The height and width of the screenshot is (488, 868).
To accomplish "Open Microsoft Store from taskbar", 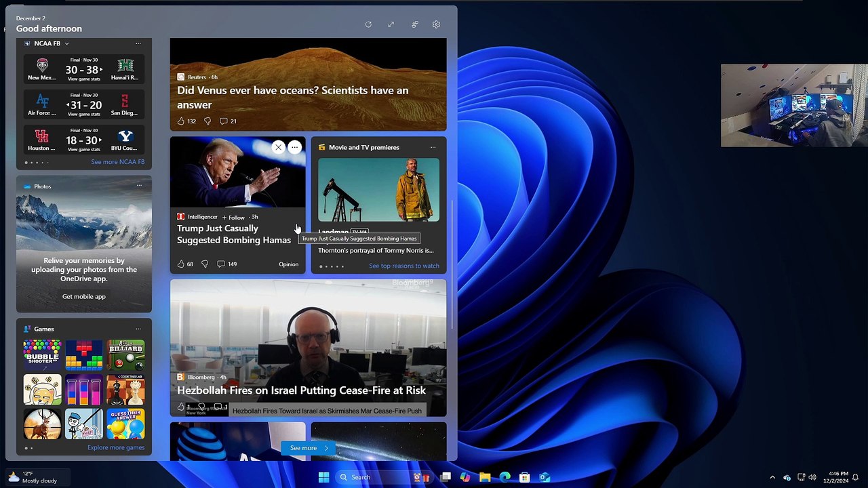I will coord(524,477).
